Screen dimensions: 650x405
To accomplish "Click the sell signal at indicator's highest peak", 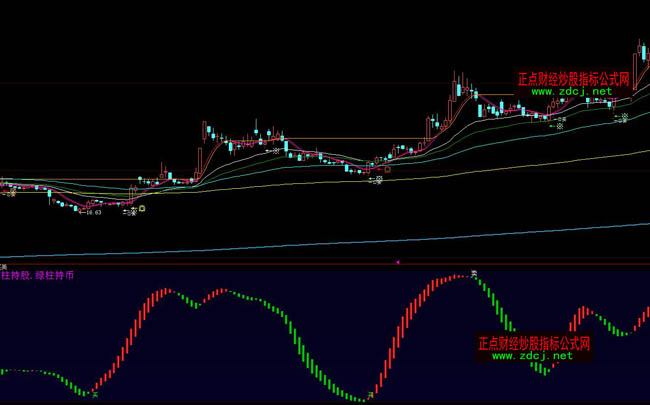I will click(x=476, y=273).
